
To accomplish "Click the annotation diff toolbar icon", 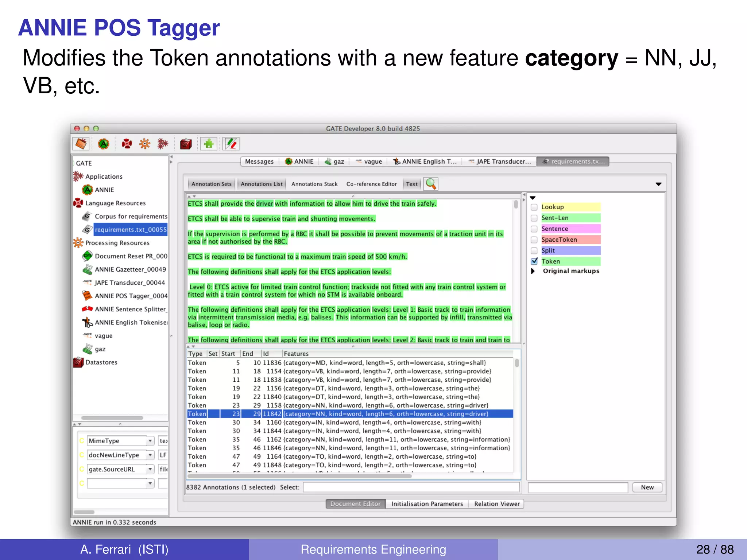I will point(231,144).
